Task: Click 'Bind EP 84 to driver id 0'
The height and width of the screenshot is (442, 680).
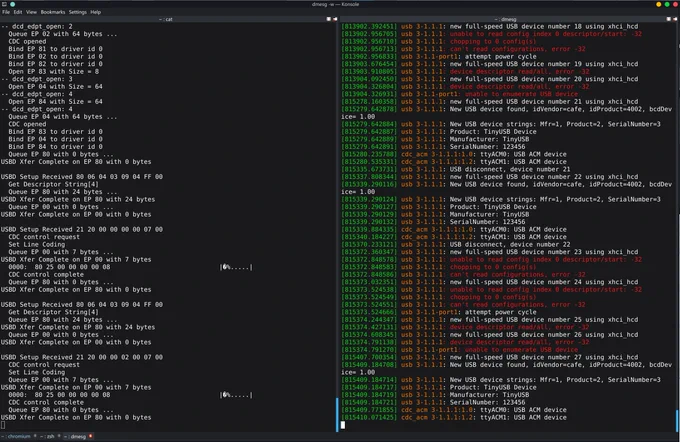Action: tap(56, 147)
